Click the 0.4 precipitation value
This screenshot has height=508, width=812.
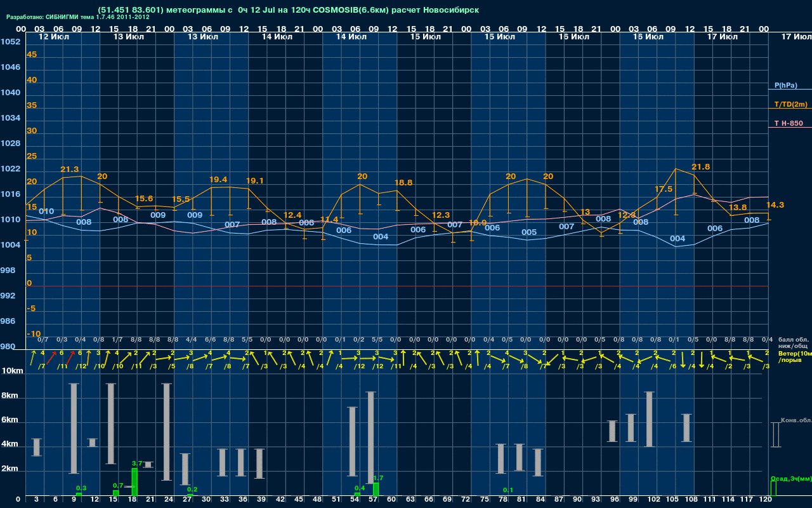[x=360, y=488]
